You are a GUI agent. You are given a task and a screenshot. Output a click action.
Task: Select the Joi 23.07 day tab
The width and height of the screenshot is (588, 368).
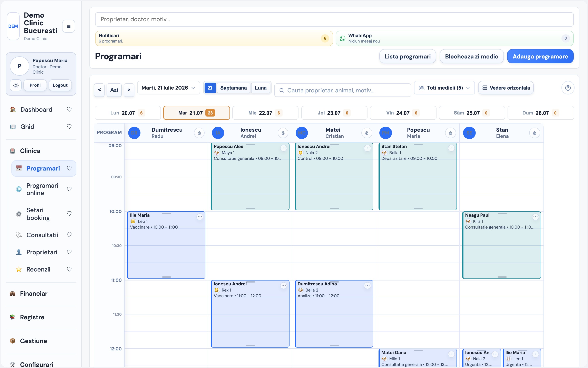click(x=334, y=113)
